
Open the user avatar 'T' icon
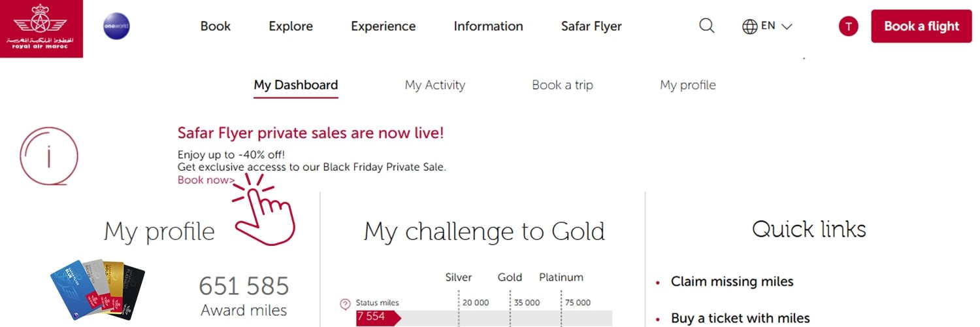tap(848, 26)
